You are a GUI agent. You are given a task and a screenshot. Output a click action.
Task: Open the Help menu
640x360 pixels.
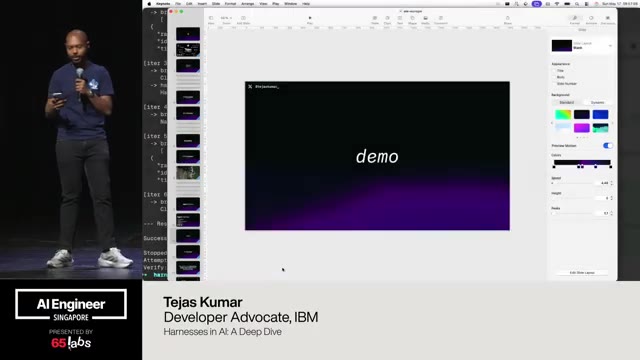coord(306,4)
